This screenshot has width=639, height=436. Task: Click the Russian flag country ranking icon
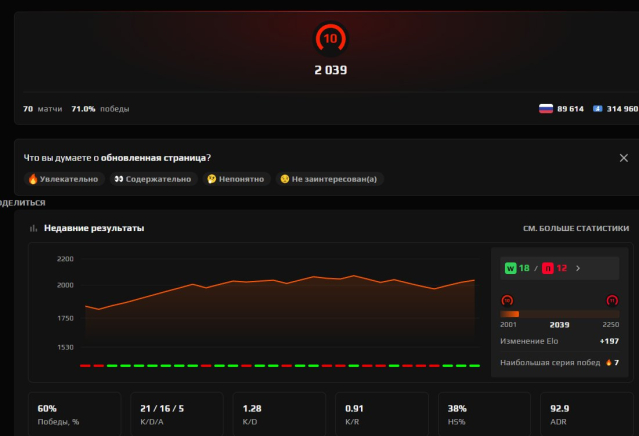[x=544, y=109]
